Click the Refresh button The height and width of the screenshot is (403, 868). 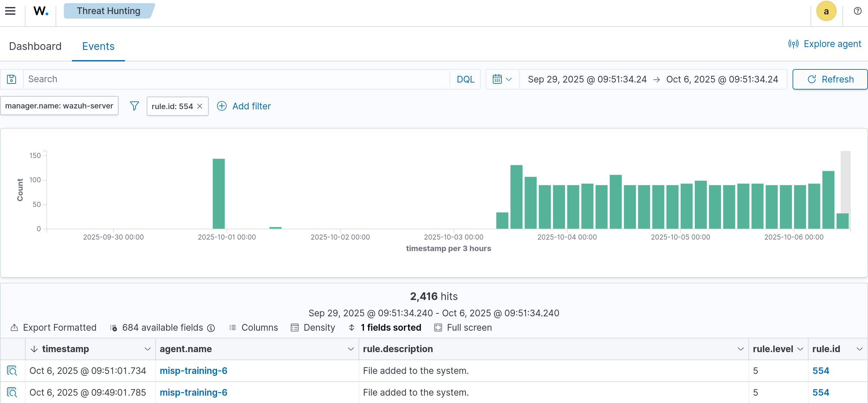coord(830,79)
